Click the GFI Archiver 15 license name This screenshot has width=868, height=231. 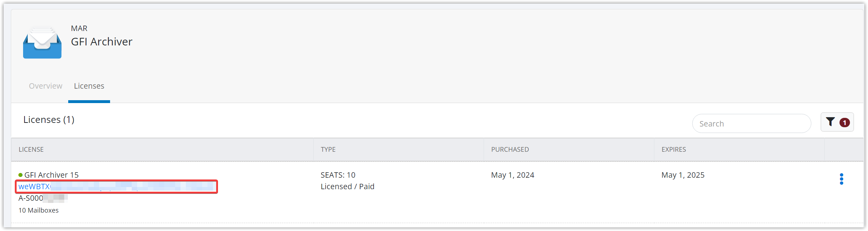pyautogui.click(x=52, y=175)
